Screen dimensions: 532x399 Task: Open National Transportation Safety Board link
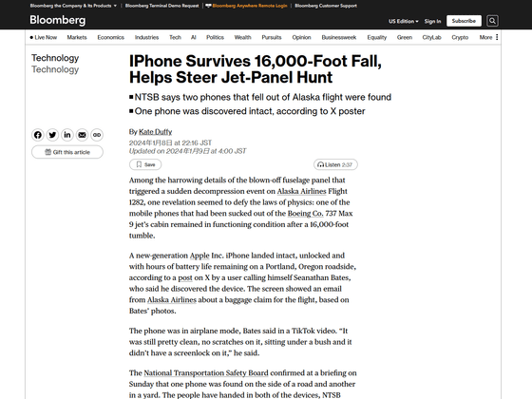tap(206, 372)
